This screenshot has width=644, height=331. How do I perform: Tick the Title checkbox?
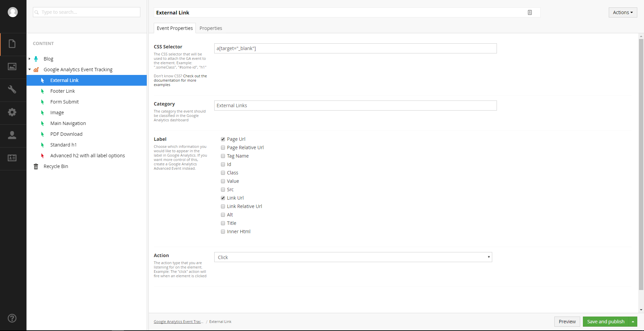coord(223,223)
